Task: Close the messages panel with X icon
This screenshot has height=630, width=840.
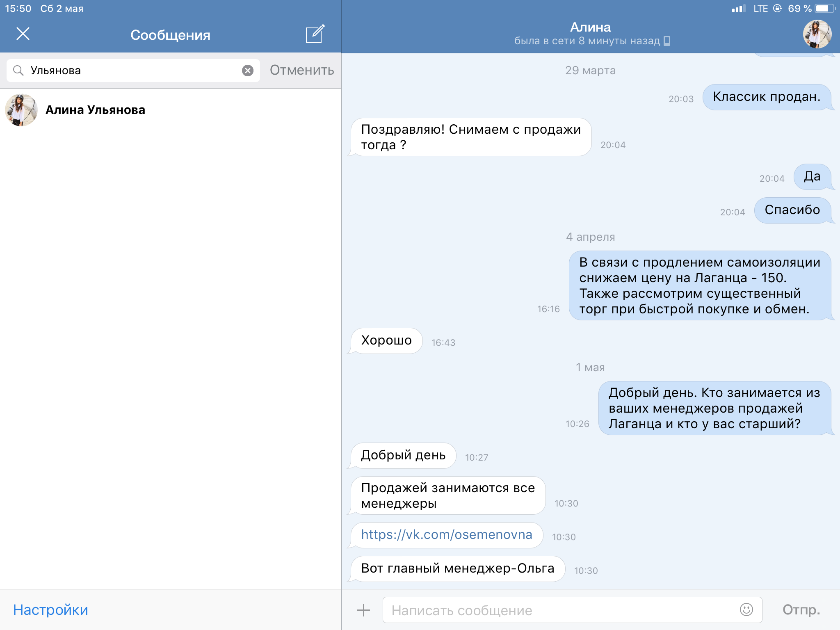Action: [x=23, y=34]
